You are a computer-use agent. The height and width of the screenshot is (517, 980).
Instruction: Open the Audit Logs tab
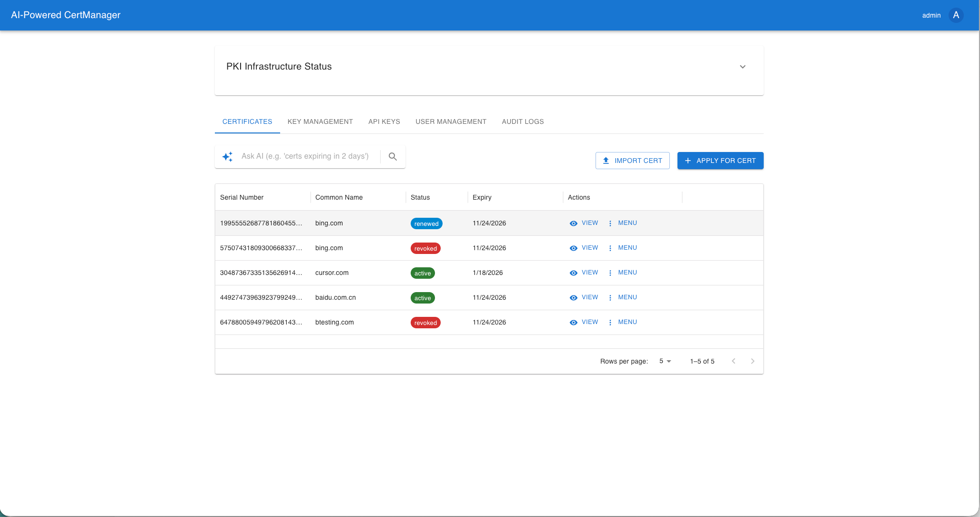click(523, 122)
